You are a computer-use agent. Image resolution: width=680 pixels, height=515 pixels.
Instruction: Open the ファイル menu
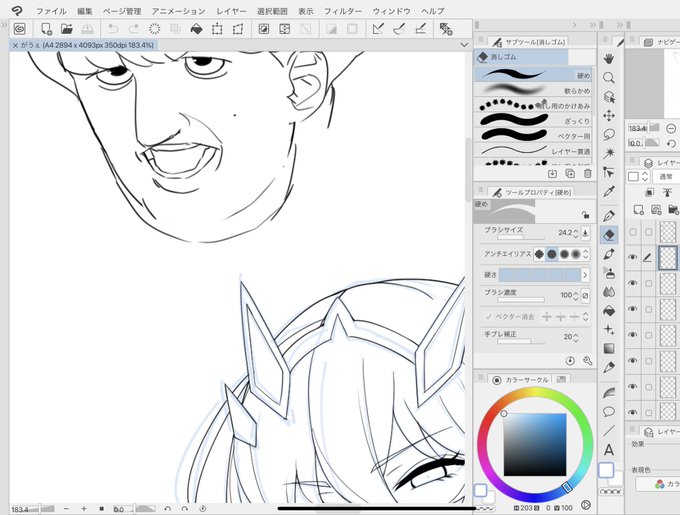[x=51, y=11]
